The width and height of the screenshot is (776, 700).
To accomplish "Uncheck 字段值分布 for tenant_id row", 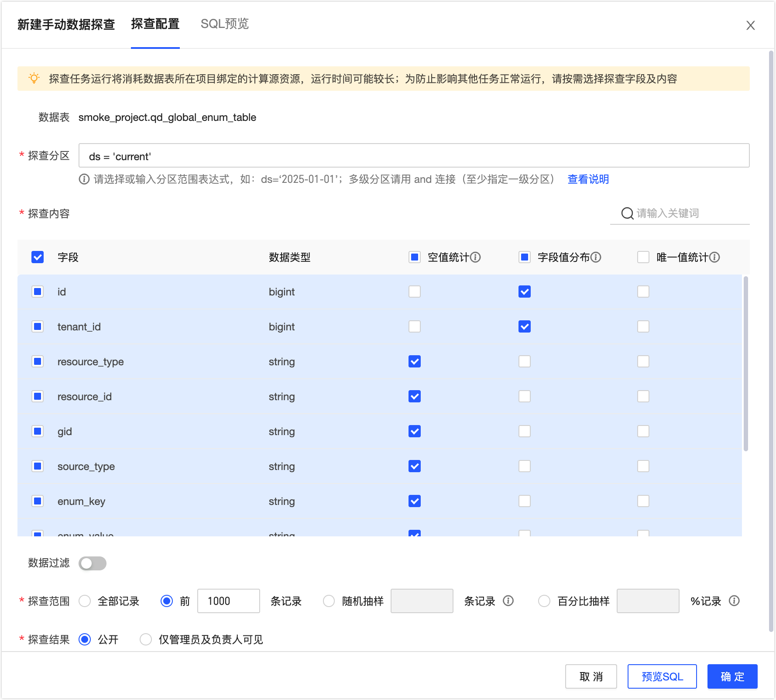I will pos(524,326).
